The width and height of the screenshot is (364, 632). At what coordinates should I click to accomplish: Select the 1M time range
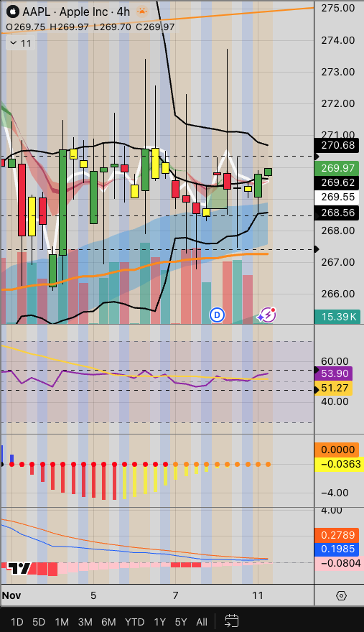[x=62, y=622]
